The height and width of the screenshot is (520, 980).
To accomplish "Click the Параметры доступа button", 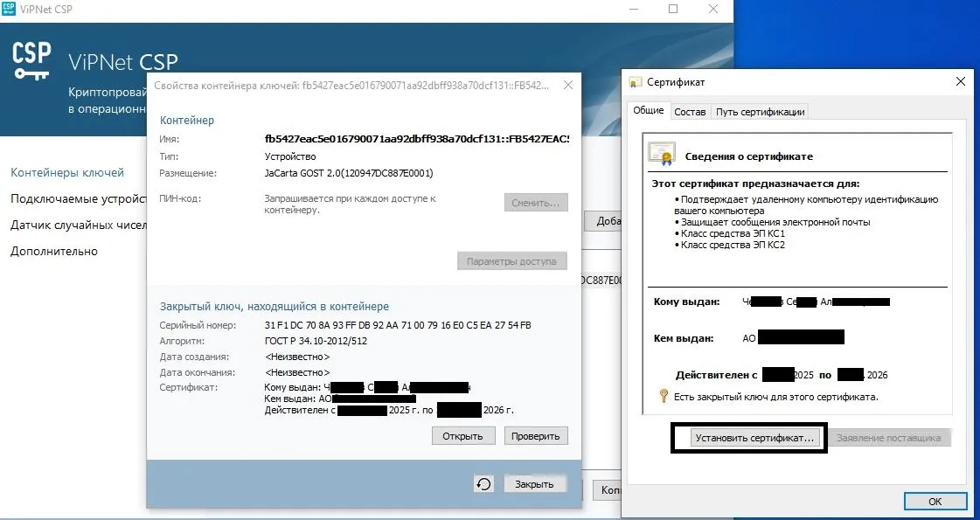I will tap(512, 261).
